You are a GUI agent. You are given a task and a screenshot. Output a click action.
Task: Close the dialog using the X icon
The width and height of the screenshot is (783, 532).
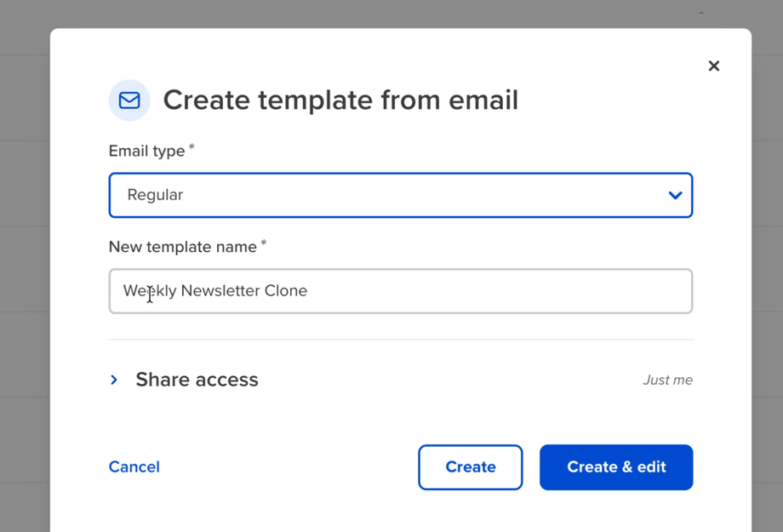coord(713,66)
